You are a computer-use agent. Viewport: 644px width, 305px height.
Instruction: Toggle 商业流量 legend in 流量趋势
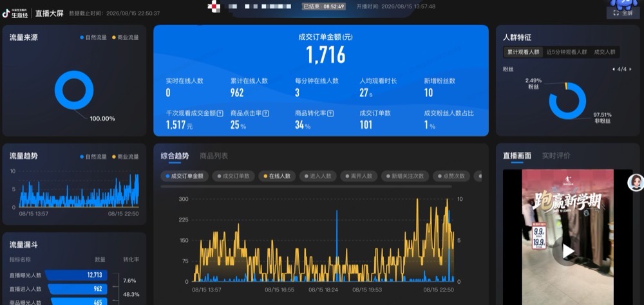coord(126,156)
